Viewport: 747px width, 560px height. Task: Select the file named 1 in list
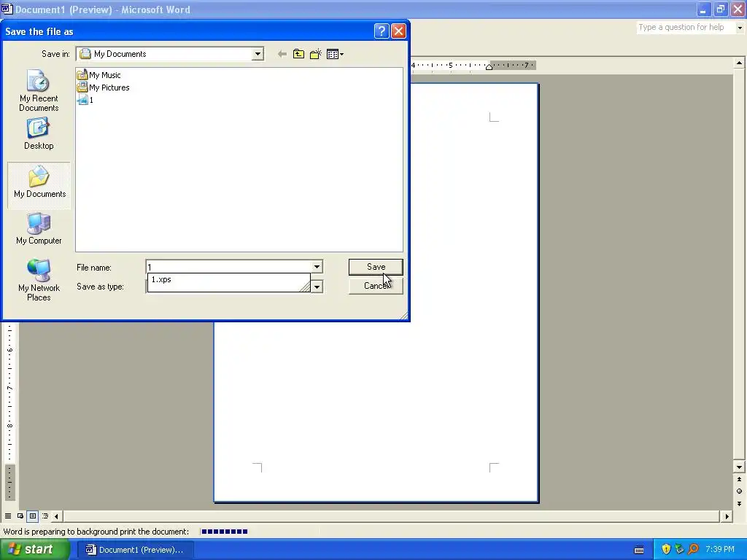point(86,100)
